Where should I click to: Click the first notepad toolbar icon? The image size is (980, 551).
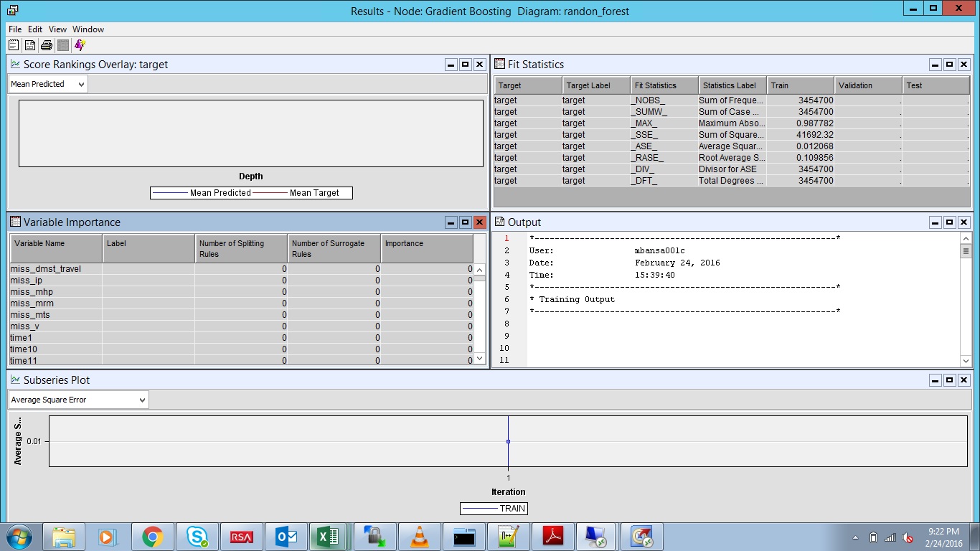tap(14, 45)
